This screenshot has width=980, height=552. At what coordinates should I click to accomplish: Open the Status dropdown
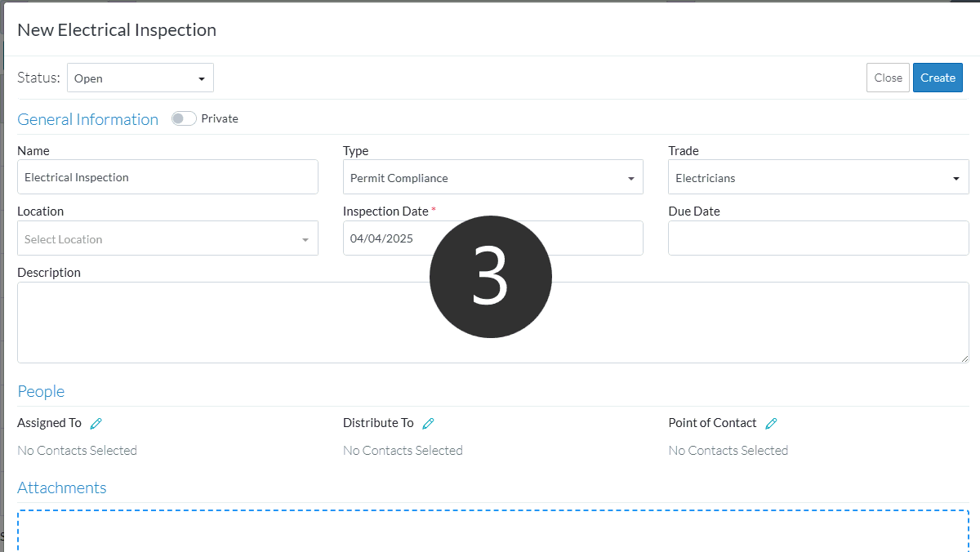click(x=140, y=78)
